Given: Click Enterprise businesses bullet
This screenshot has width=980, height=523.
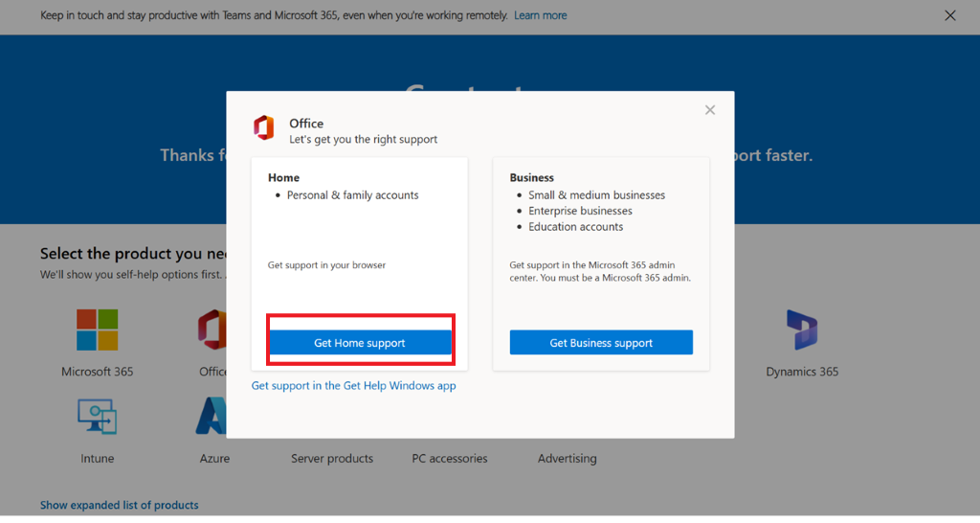Looking at the screenshot, I should click(x=580, y=211).
